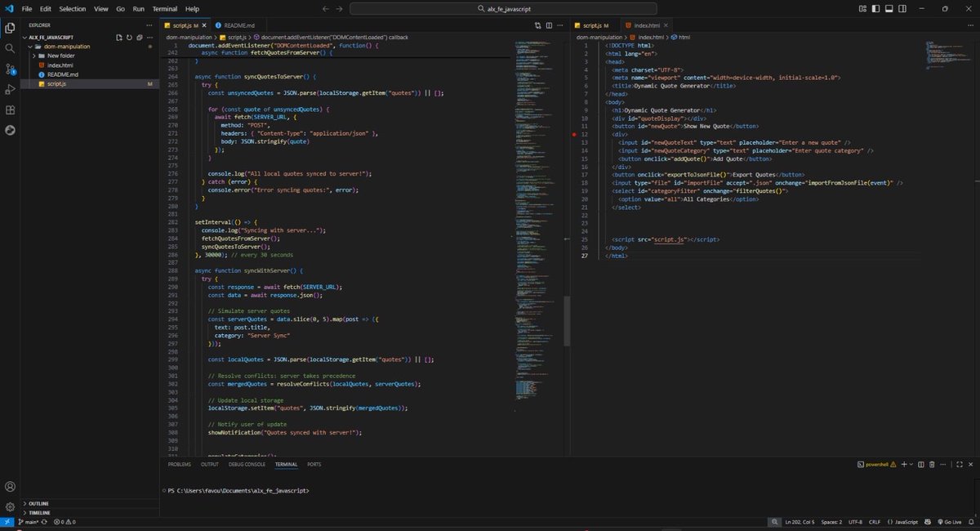Switch to the Ports panel tab

(x=314, y=464)
